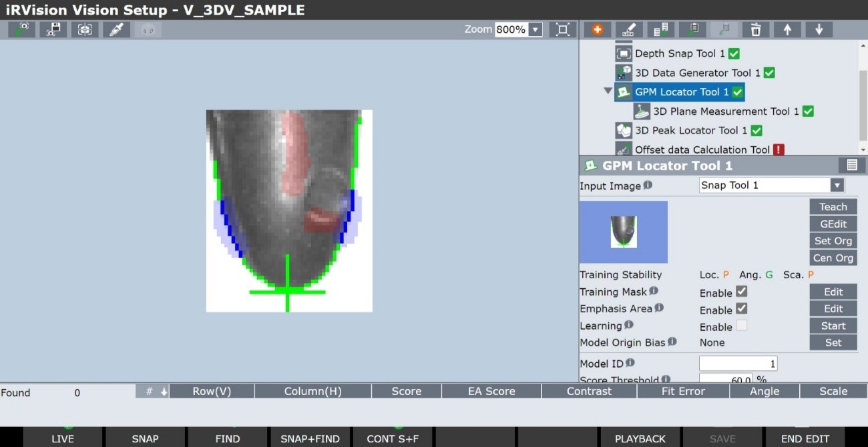Click the greyed-out green tree toolbar icon
Viewport: 868px width, 447px height.
click(x=724, y=29)
